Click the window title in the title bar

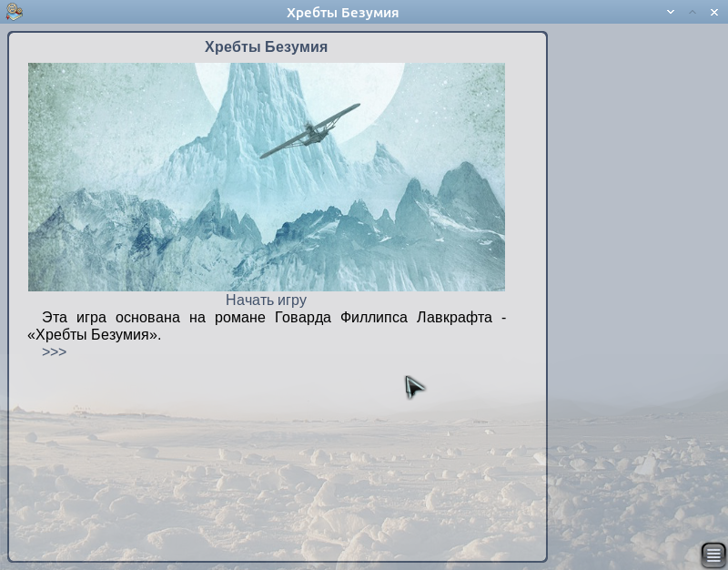click(x=342, y=12)
